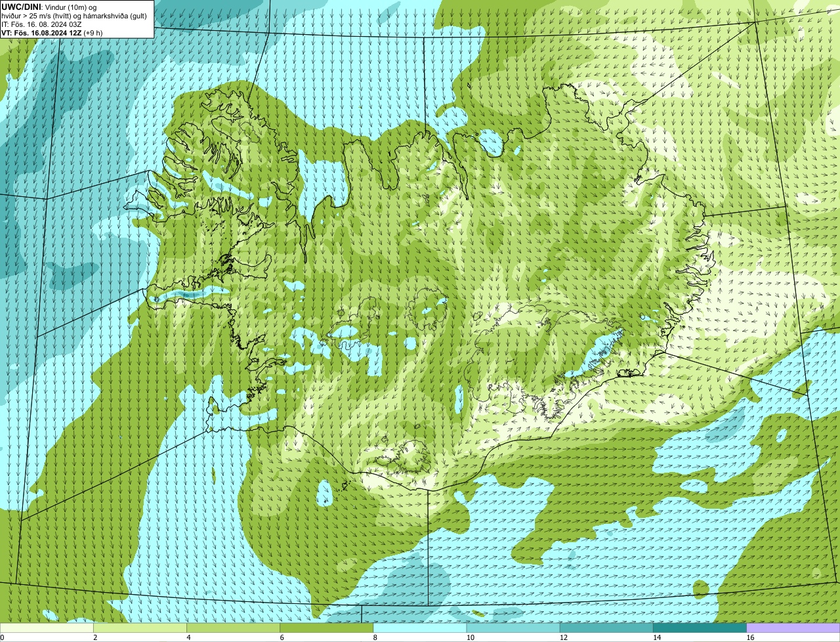Select the 'IT: Fös. 16. 08. 2024 03Z' line
The image size is (840, 642).
click(41, 24)
